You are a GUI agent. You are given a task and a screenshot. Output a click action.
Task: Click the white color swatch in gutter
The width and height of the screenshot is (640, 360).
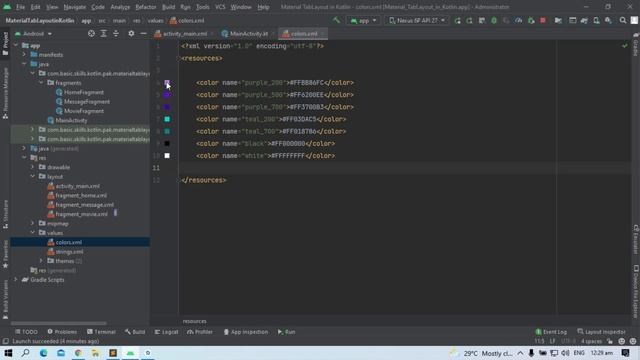pyautogui.click(x=167, y=156)
